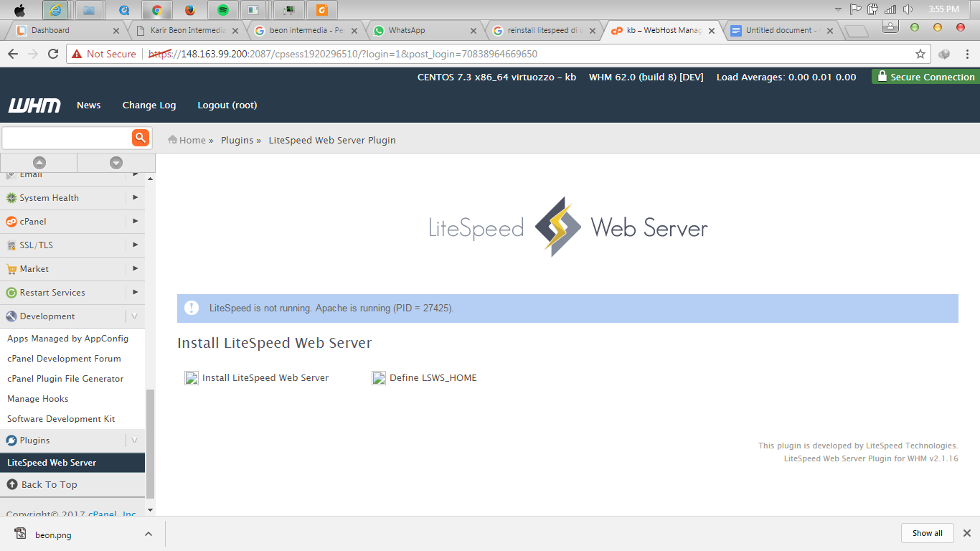Click the WHM sidebar search field
This screenshot has height=551, width=980.
(67, 138)
